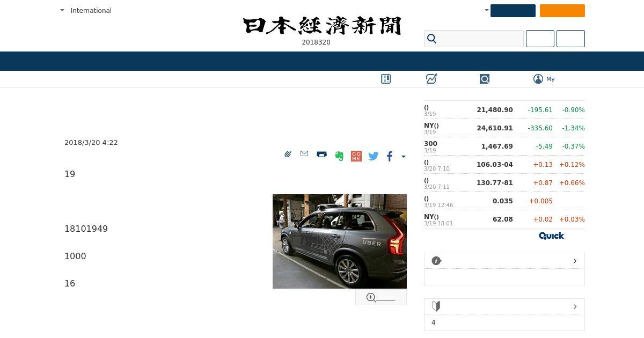Click the 0.035 yield value
Screen dimensions: 644x338
coord(503,201)
